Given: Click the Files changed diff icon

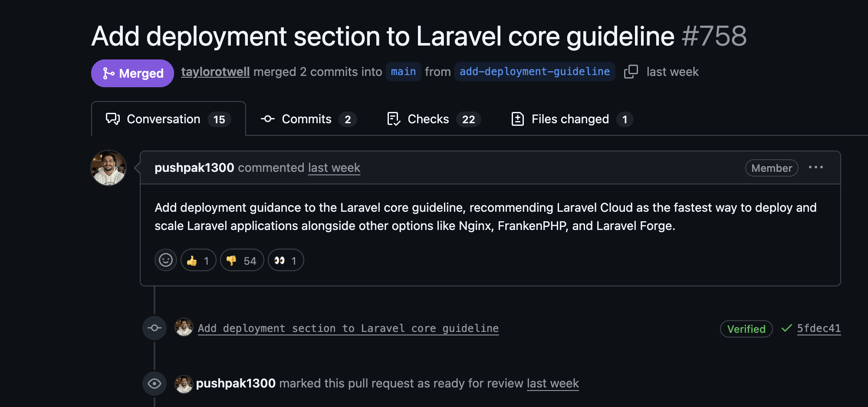Looking at the screenshot, I should [518, 119].
